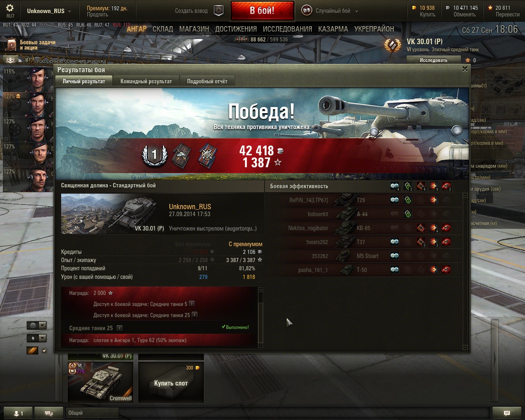Open Unknown_RUS account dropdown
Image resolution: width=525 pixels, height=420 pixels.
coord(49,11)
